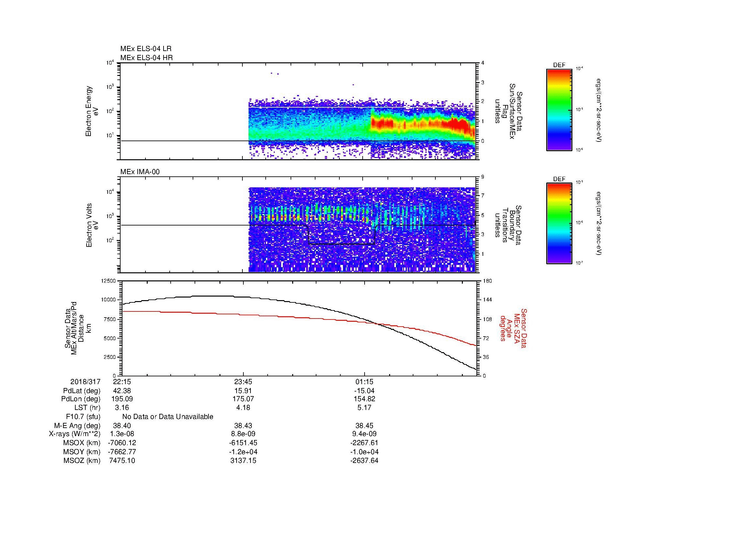Click the PdLat value 15.91
This screenshot has height=534, width=756.
[x=243, y=391]
